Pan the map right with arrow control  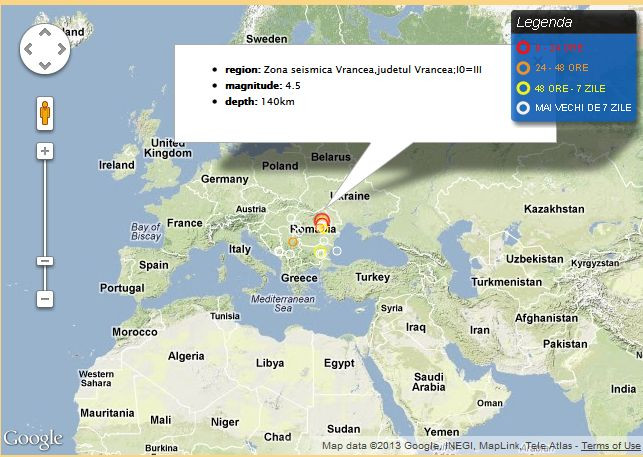(63, 48)
